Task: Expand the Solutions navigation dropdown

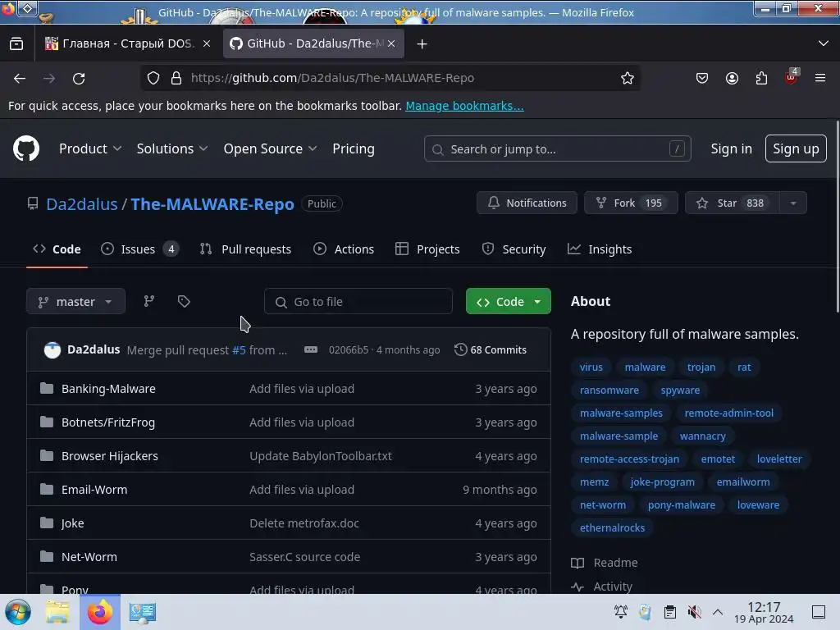Action: pyautogui.click(x=172, y=148)
